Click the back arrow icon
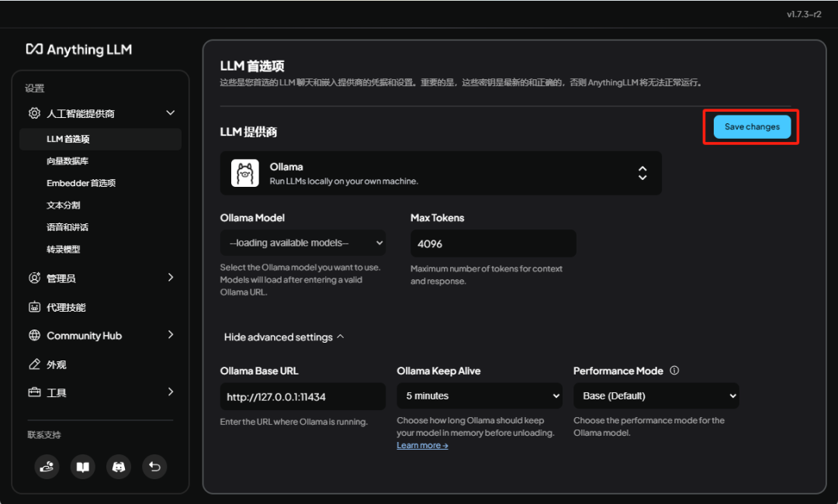 pyautogui.click(x=154, y=467)
